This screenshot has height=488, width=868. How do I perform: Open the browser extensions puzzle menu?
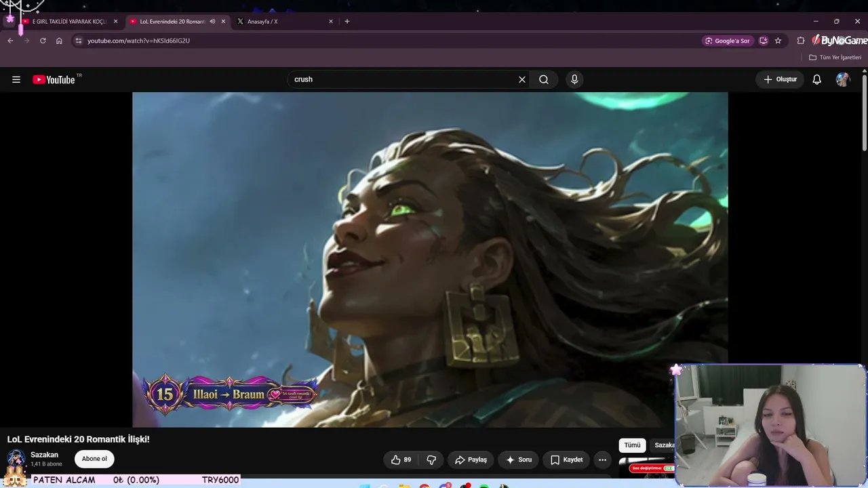tap(801, 41)
